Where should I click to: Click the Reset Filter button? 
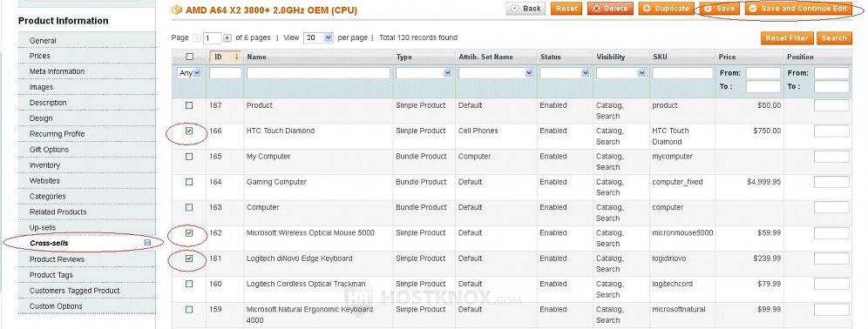click(x=787, y=38)
